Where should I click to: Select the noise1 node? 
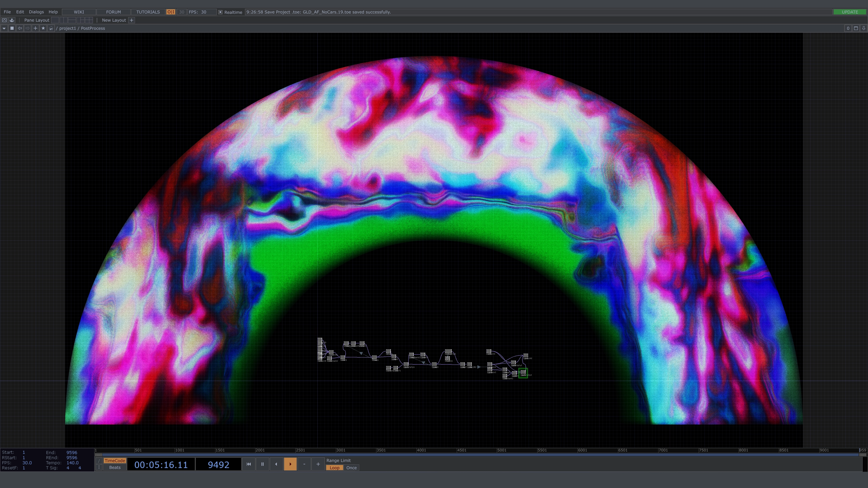(389, 368)
